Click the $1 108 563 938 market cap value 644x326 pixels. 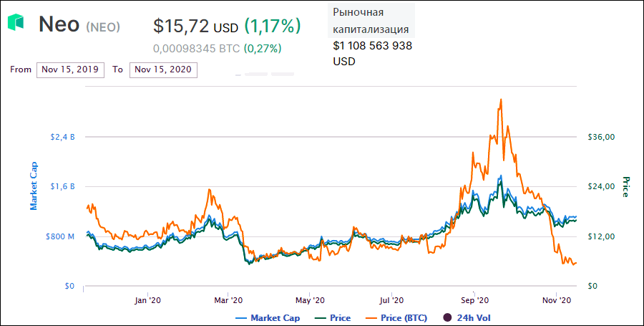click(x=372, y=46)
